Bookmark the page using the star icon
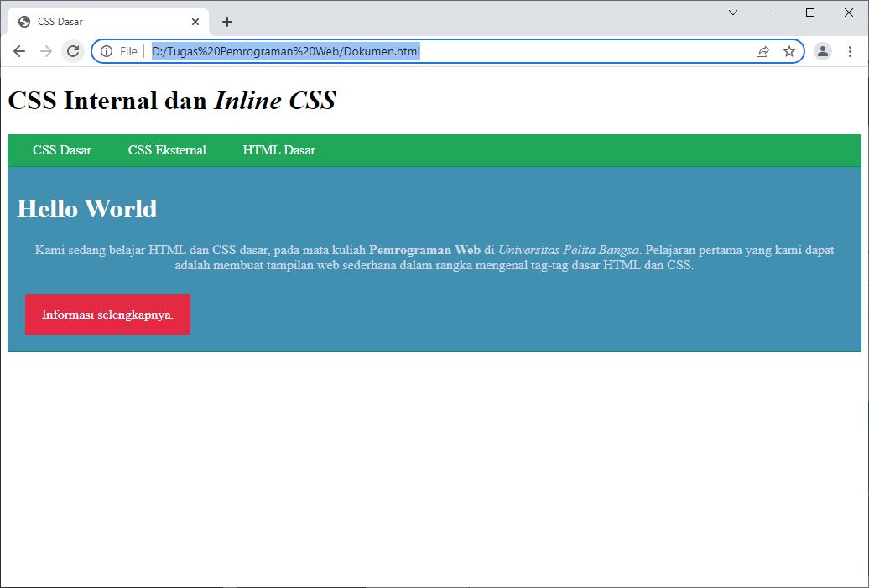 (x=788, y=51)
